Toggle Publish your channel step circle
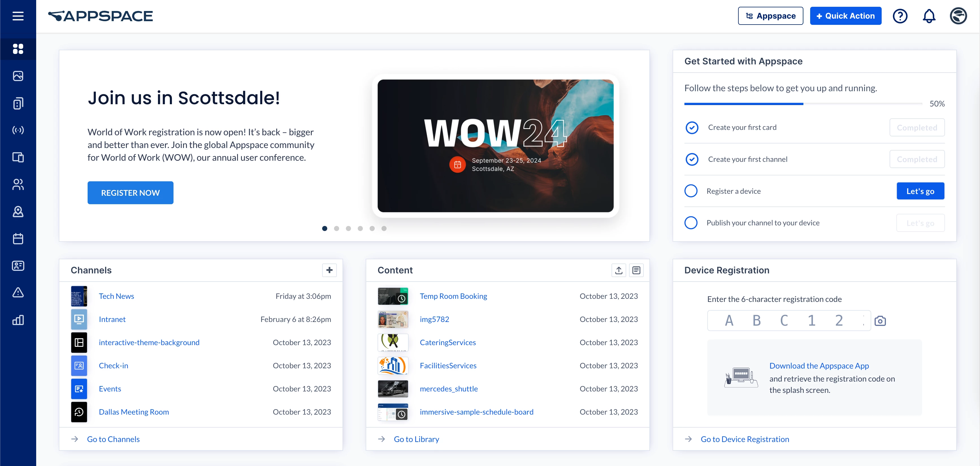 [x=691, y=223]
